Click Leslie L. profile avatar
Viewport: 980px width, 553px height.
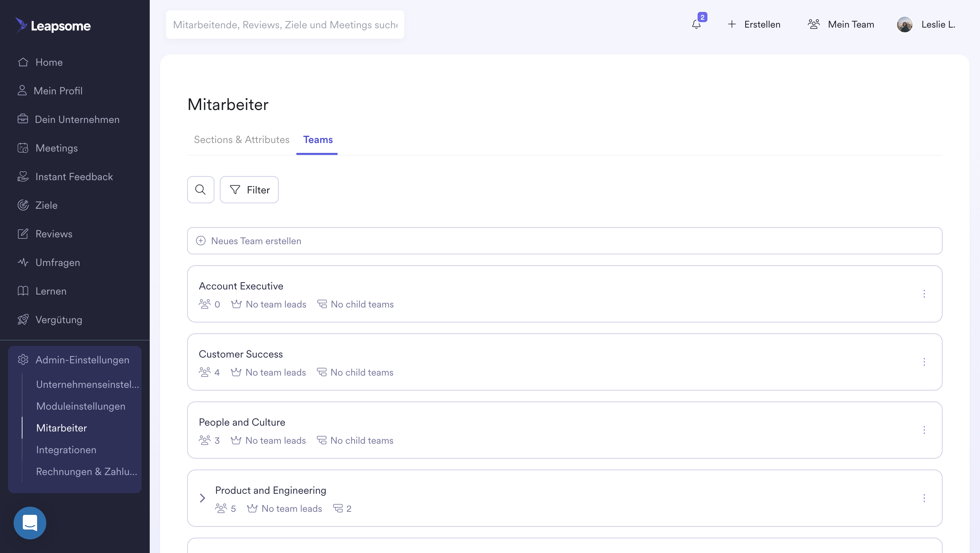pos(905,25)
